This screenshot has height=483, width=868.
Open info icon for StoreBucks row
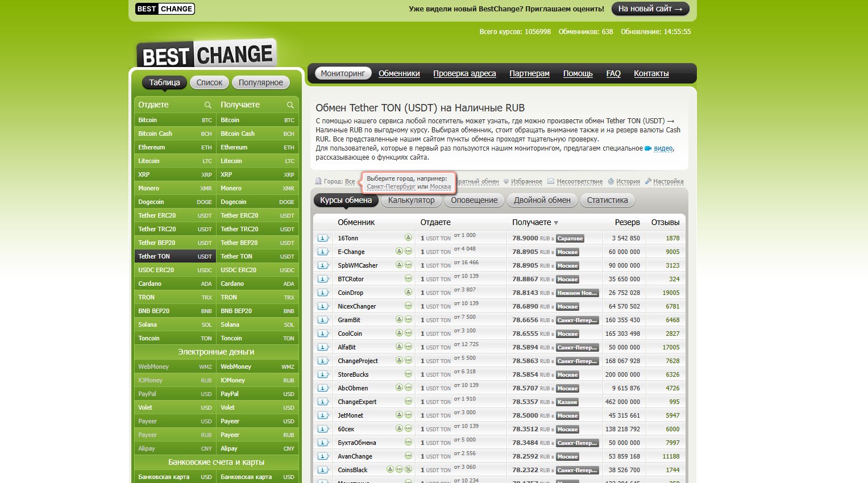click(323, 374)
